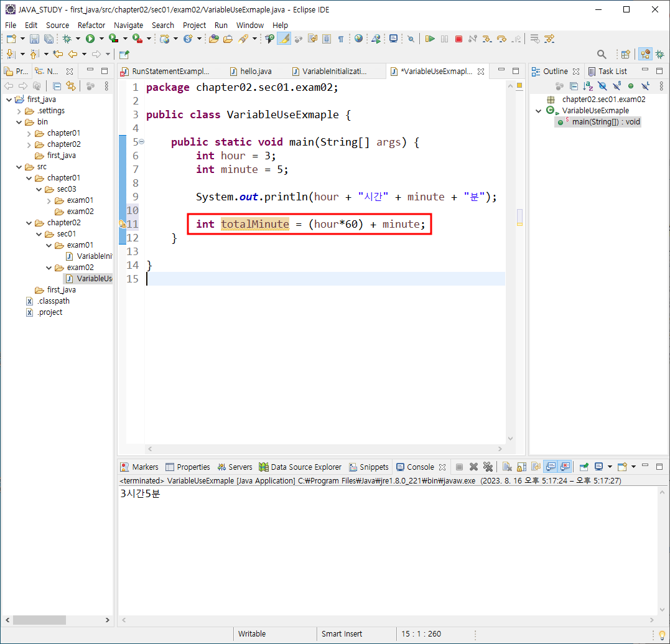The width and height of the screenshot is (670, 644).
Task: Switch to Debug perspective icon
Action: pos(660,54)
